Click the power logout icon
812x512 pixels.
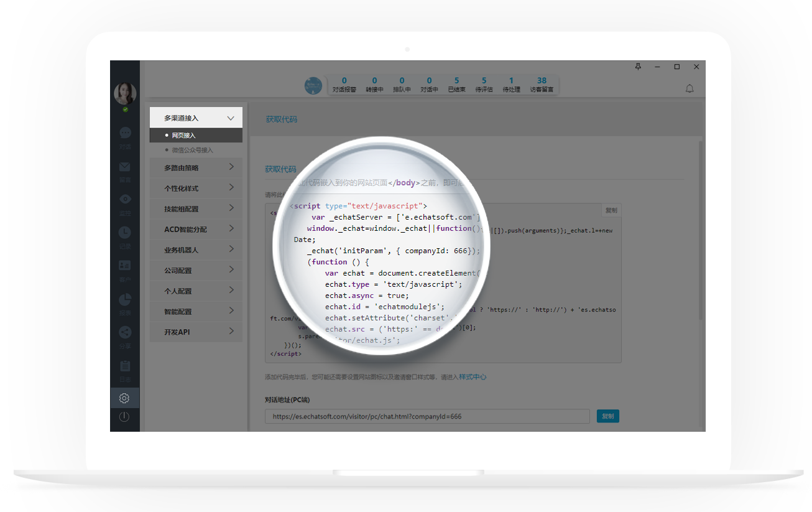coord(124,417)
